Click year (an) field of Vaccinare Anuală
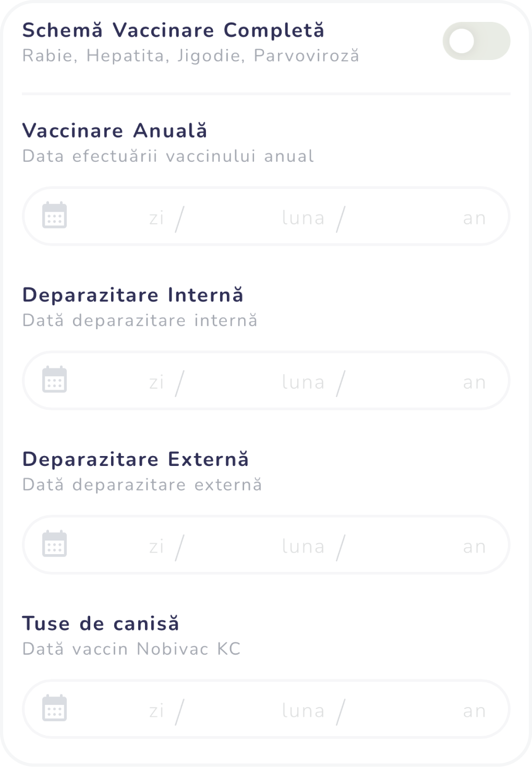The width and height of the screenshot is (532, 767). [x=474, y=218]
